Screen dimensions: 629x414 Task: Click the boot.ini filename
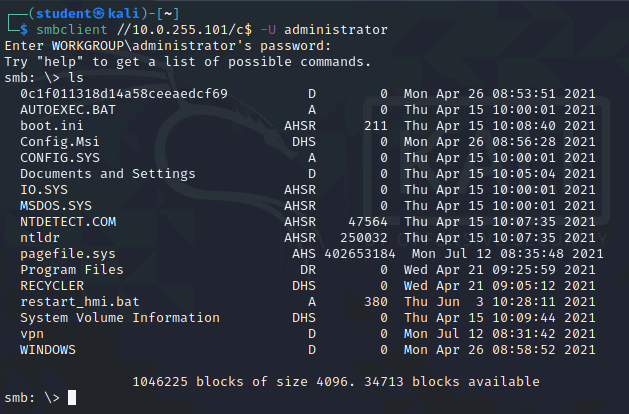coord(52,126)
